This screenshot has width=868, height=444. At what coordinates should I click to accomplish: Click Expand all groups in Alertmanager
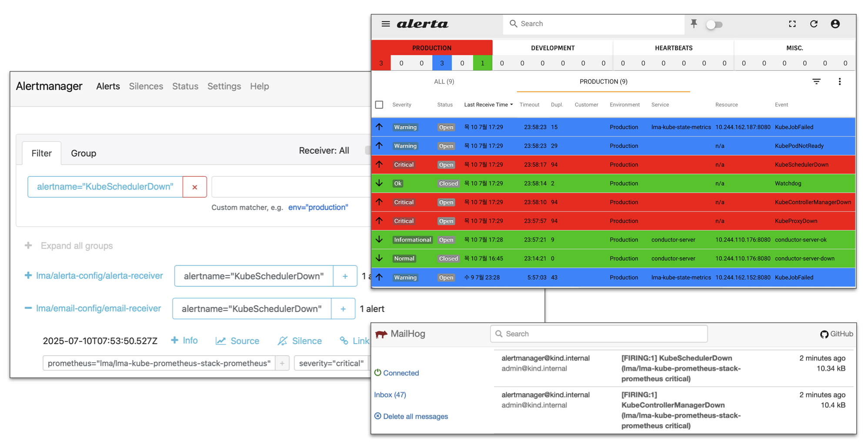click(x=77, y=245)
